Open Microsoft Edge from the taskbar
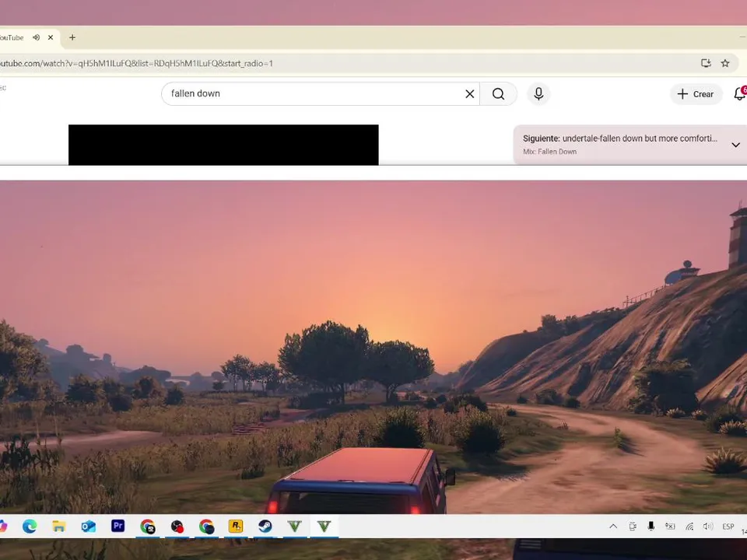Screen dimensions: 747x560 pos(30,527)
